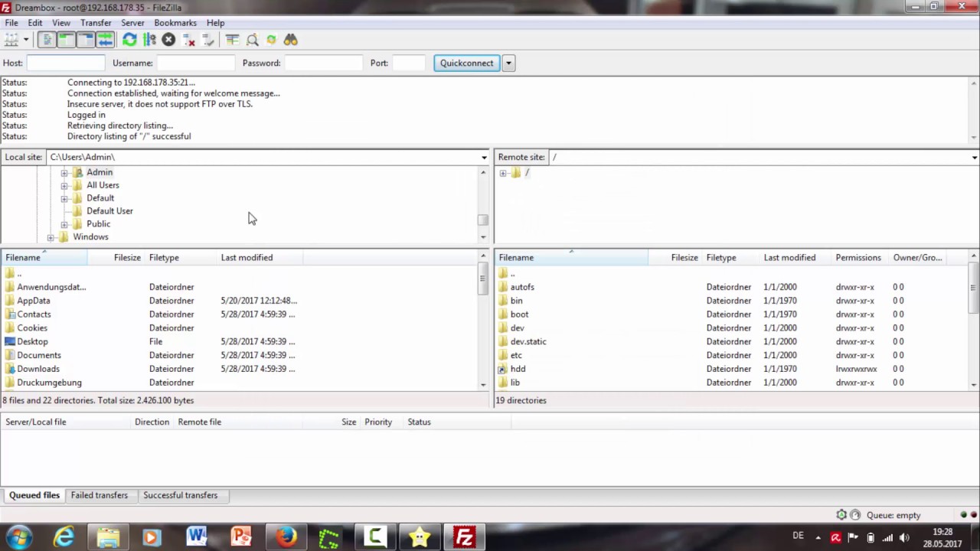The image size is (980, 551).
Task: Toggle remote directory tree display
Action: point(86,40)
